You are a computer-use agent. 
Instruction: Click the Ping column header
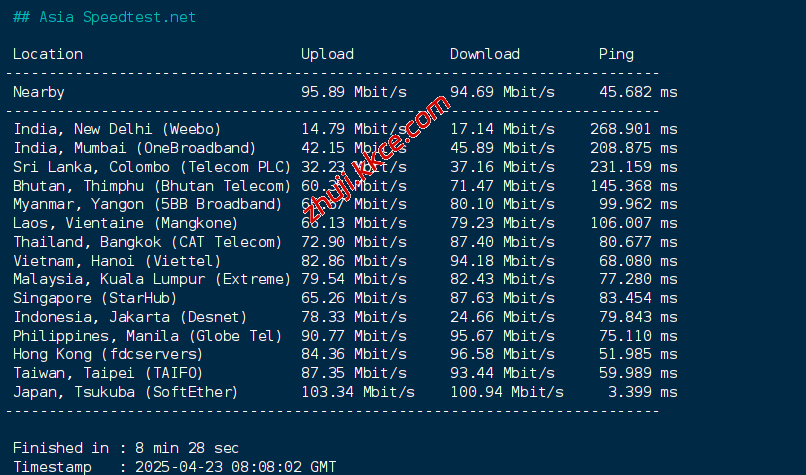coord(616,54)
